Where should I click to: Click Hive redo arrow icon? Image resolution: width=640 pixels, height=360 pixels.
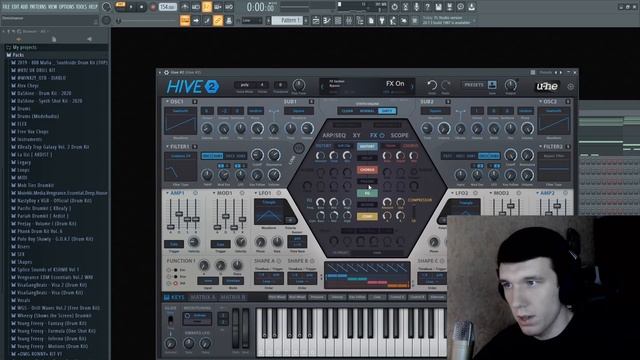[x=446, y=85]
